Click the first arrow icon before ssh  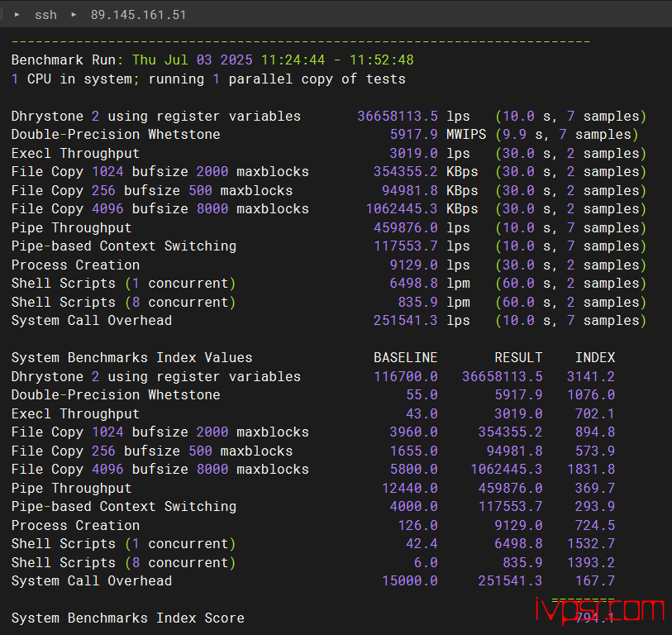(17, 15)
